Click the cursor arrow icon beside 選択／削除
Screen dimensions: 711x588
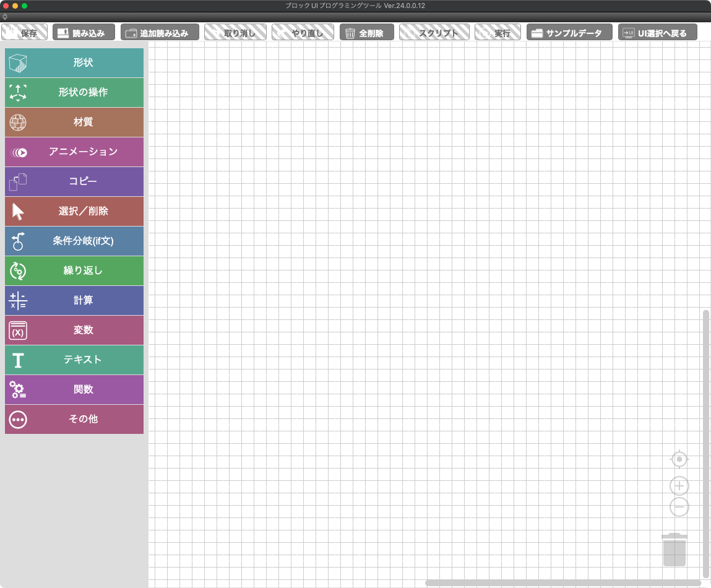pyautogui.click(x=18, y=212)
